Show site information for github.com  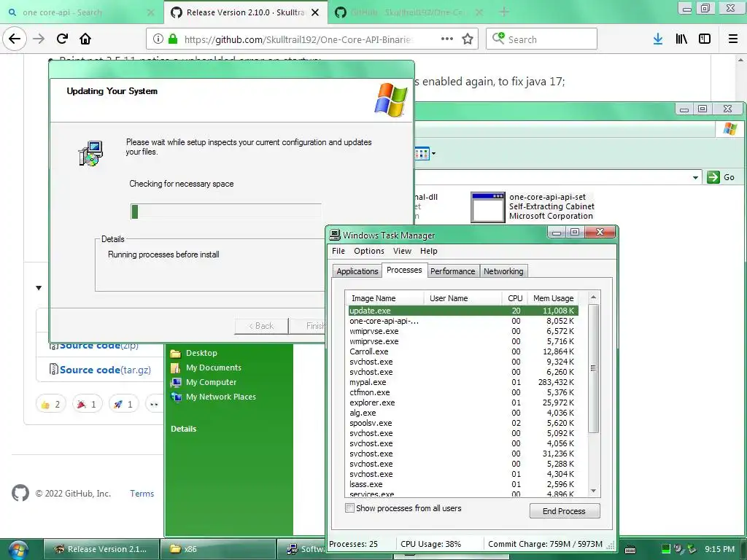coord(158,39)
